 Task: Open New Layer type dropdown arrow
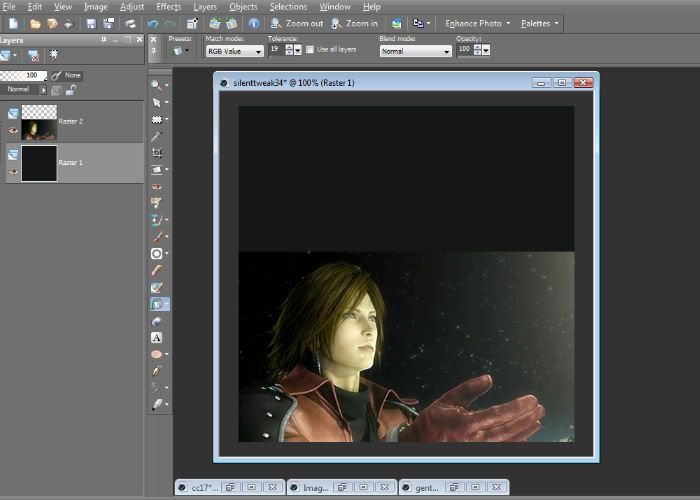point(15,55)
